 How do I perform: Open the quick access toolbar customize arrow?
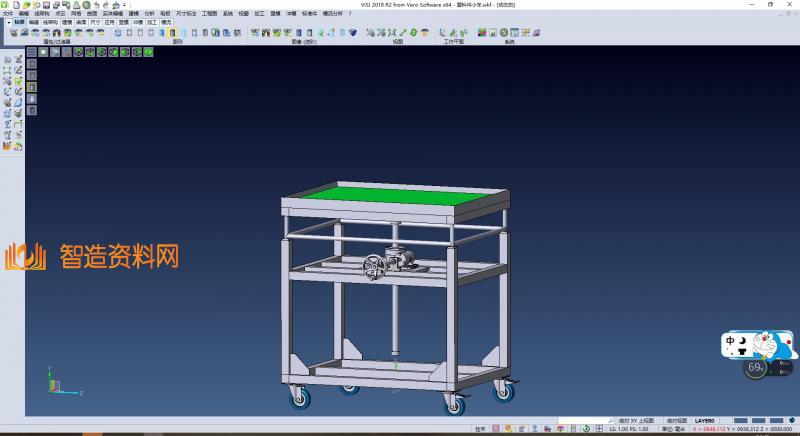[123, 5]
